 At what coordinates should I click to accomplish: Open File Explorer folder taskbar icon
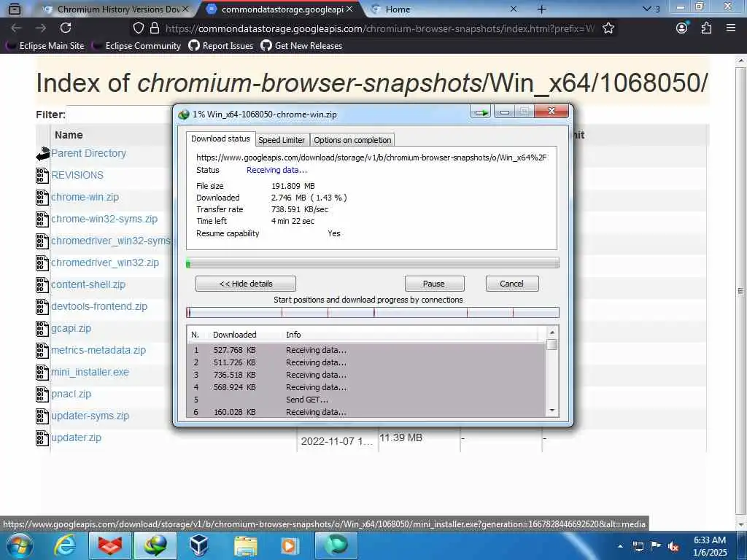[x=245, y=545]
